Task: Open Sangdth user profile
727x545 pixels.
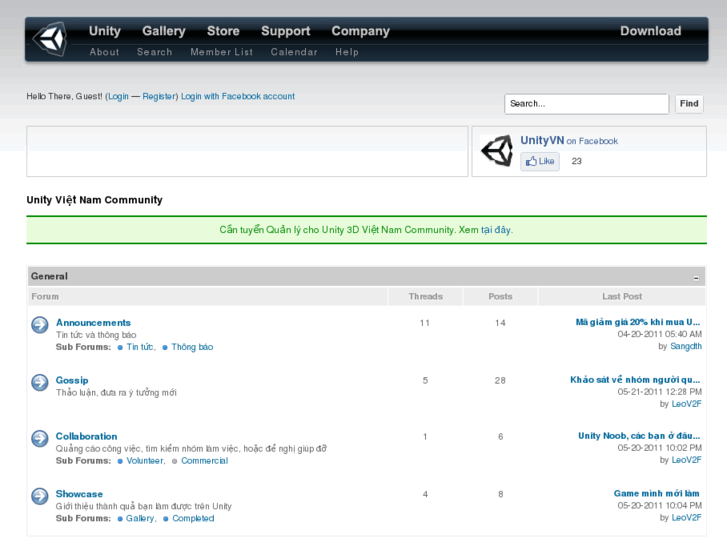Action: [x=686, y=346]
